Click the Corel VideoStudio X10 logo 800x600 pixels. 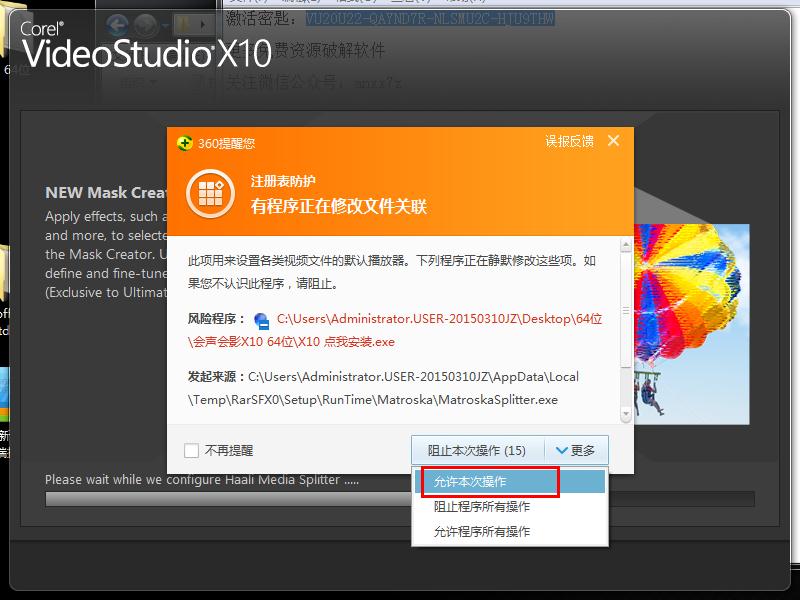pyautogui.click(x=146, y=45)
